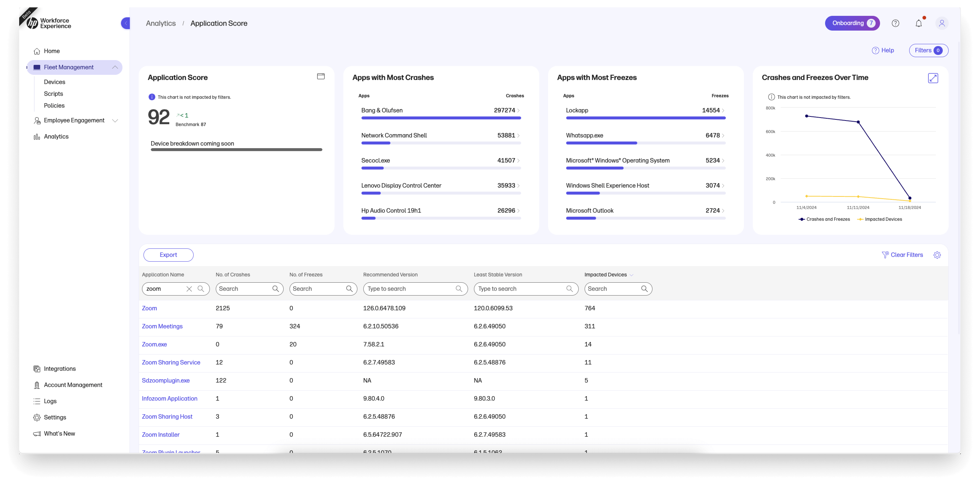Click the Lenovo Display Control Center crash bar
The image size is (980, 485).
coord(441,193)
